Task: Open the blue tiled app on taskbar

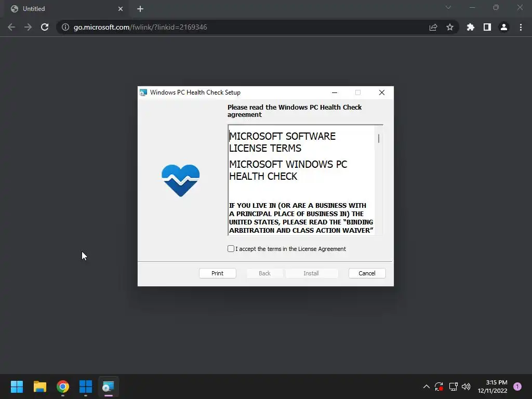Action: pos(86,387)
